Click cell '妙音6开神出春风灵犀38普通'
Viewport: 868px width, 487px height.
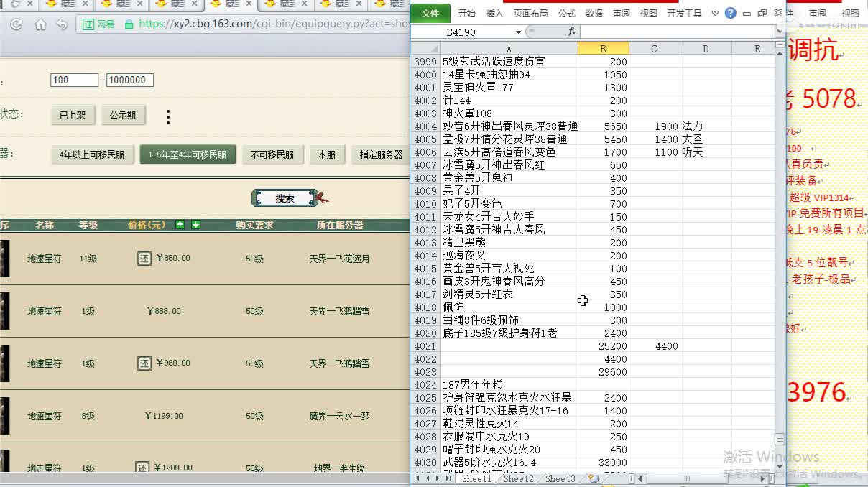coord(509,126)
